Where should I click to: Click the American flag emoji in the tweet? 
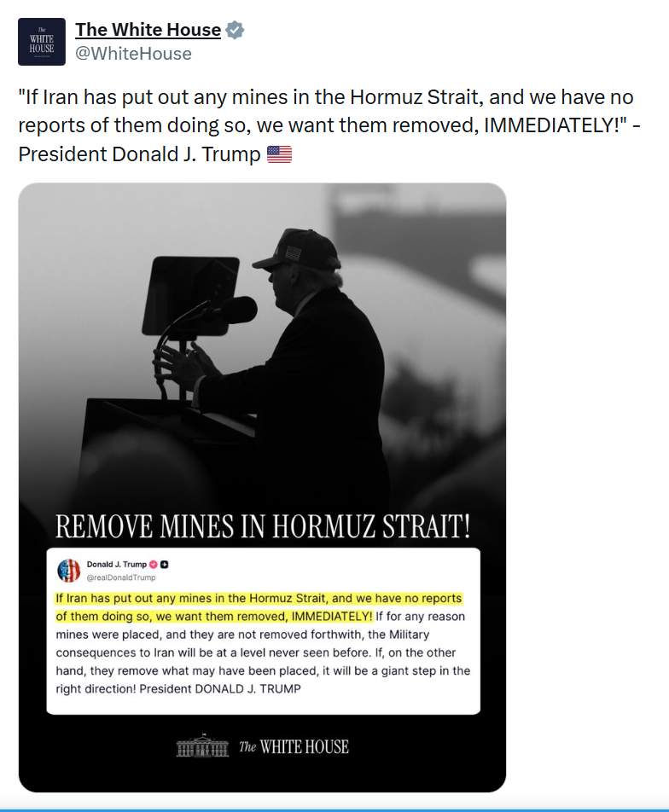pyautogui.click(x=279, y=154)
